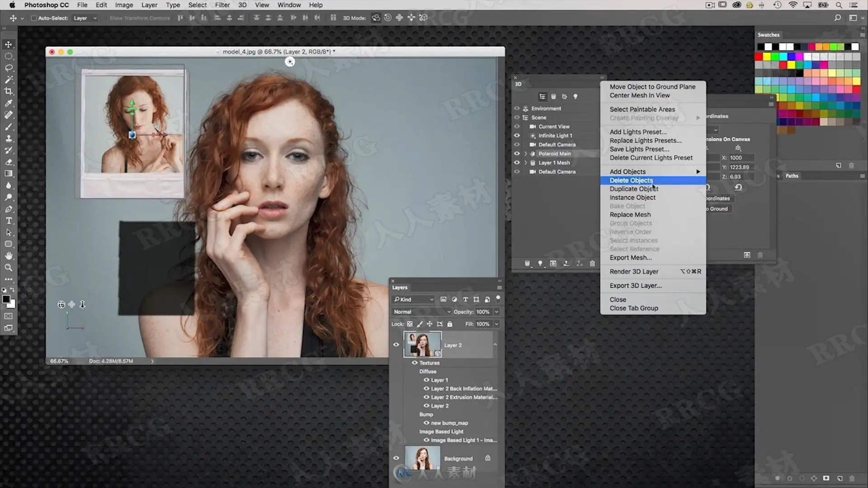Toggle visibility of Infinite Light 1

517,136
